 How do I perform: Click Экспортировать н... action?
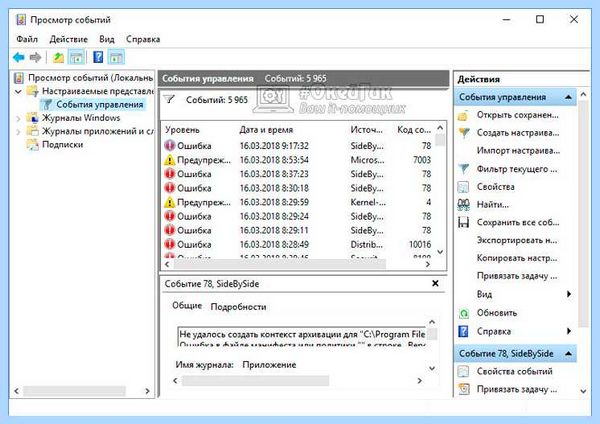517,240
